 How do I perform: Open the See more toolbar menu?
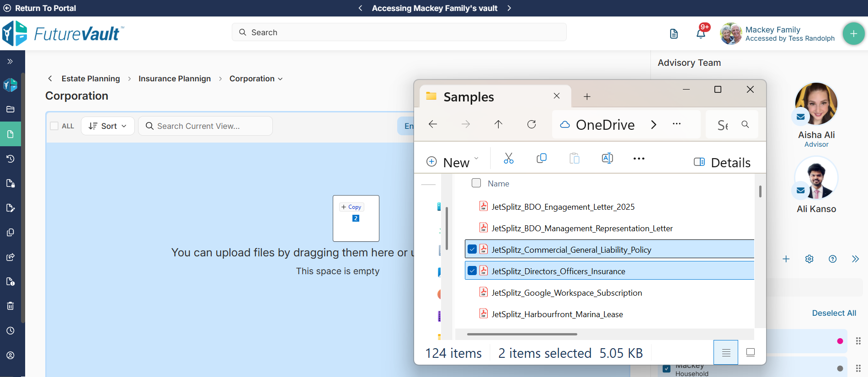(639, 159)
